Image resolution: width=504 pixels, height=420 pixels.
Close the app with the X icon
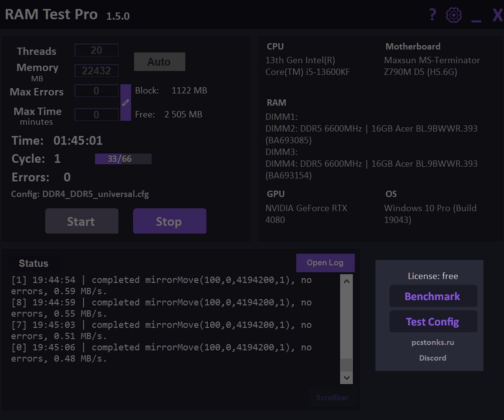tap(497, 15)
